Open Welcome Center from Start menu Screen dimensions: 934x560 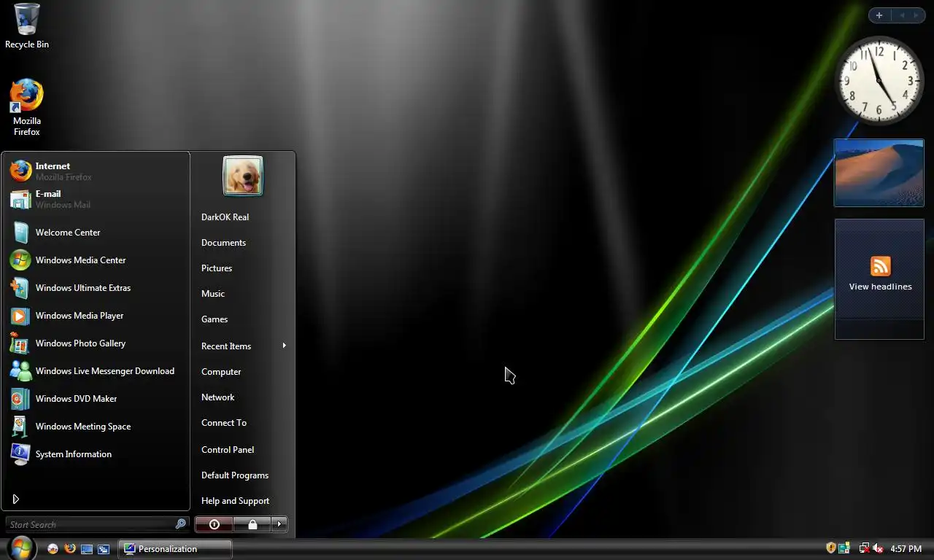96,233
